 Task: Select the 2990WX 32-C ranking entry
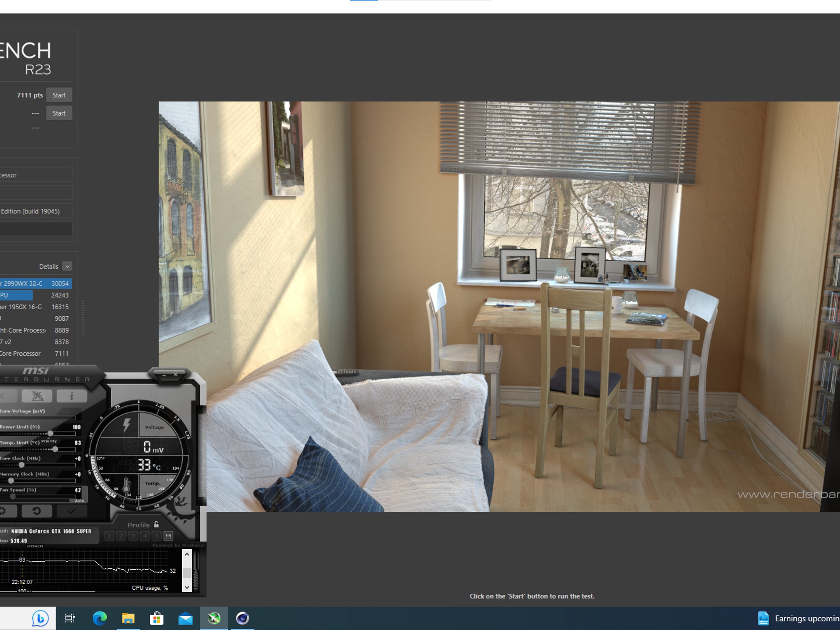36,283
